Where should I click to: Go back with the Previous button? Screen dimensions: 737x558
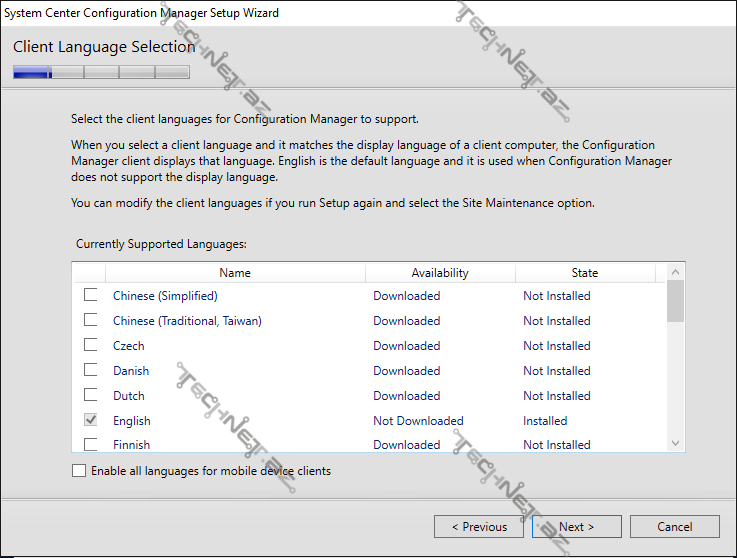point(479,527)
